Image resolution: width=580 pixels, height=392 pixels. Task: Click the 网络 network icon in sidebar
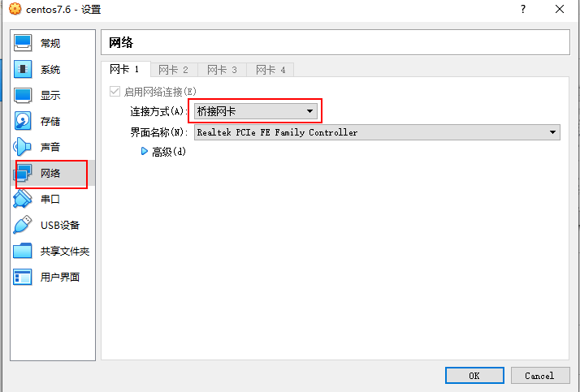coord(23,173)
